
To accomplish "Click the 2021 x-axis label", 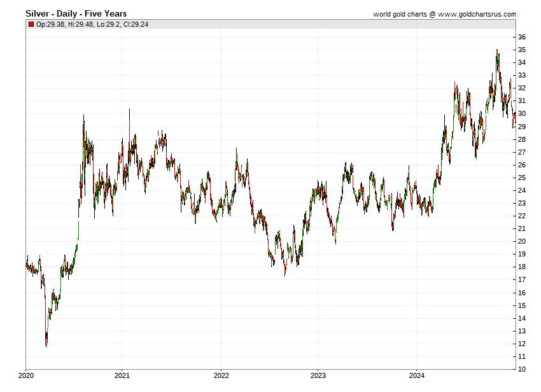I will click(x=122, y=375).
